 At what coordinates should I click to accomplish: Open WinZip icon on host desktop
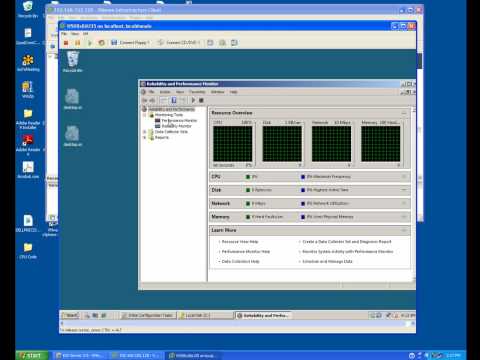pyautogui.click(x=28, y=89)
